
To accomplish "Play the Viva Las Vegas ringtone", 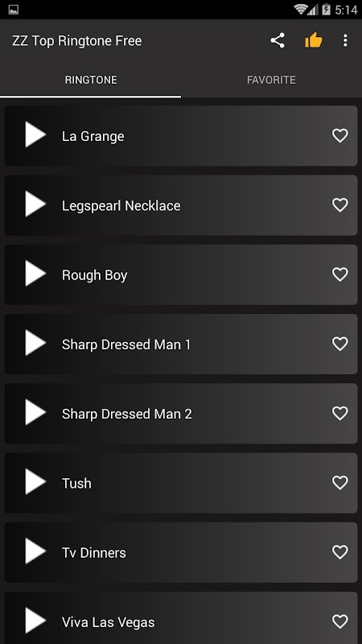I will tap(35, 620).
